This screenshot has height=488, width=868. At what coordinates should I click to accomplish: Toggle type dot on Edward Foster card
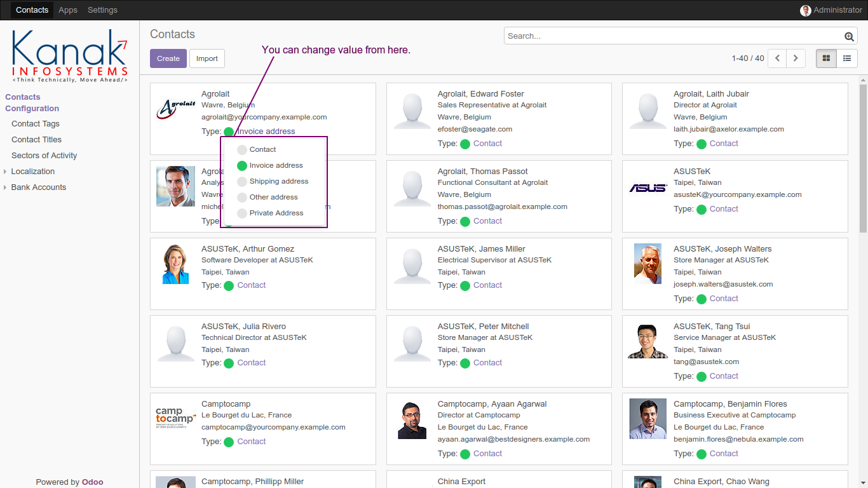coord(465,144)
